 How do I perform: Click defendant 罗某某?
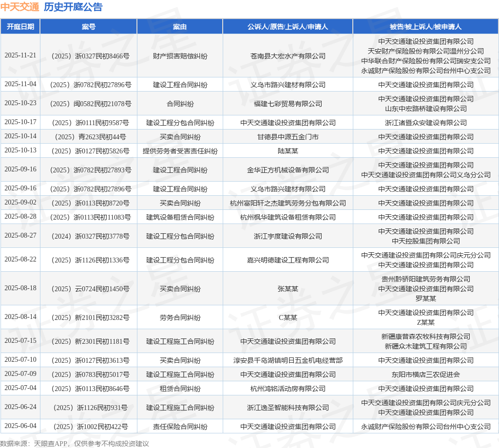[x=425, y=299]
